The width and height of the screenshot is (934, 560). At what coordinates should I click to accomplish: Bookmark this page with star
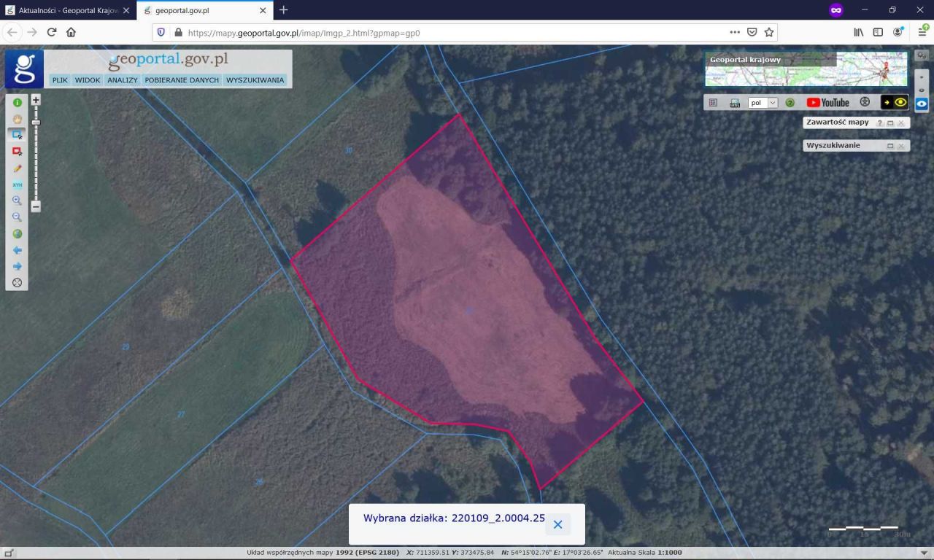(x=769, y=32)
